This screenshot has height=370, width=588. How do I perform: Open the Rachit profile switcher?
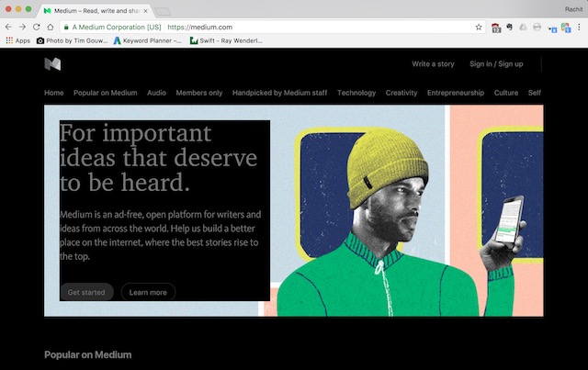click(569, 8)
